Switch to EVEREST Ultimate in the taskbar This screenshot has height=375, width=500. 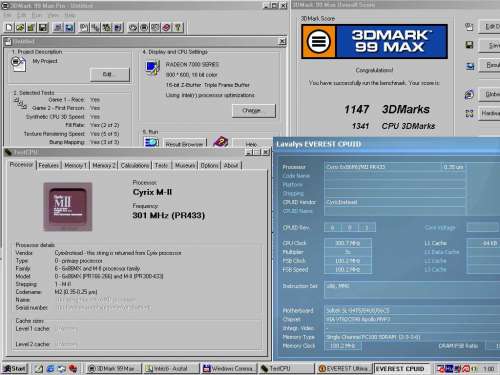pyautogui.click(x=343, y=368)
